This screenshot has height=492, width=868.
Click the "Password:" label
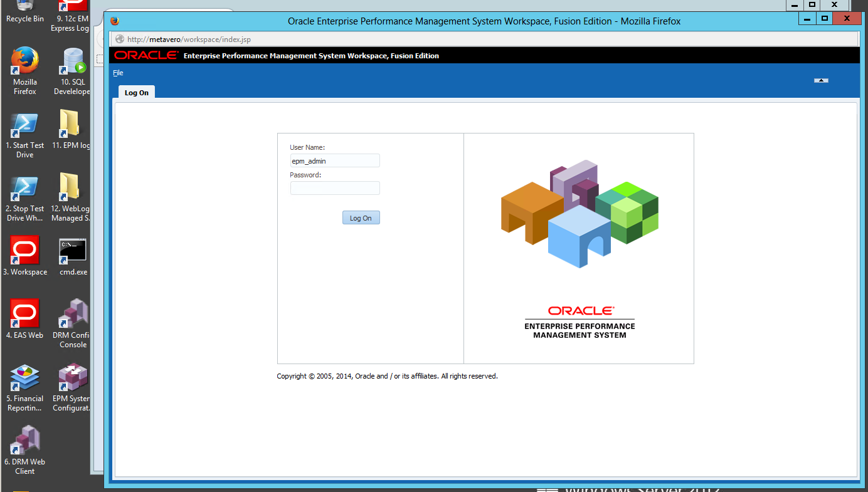point(305,175)
